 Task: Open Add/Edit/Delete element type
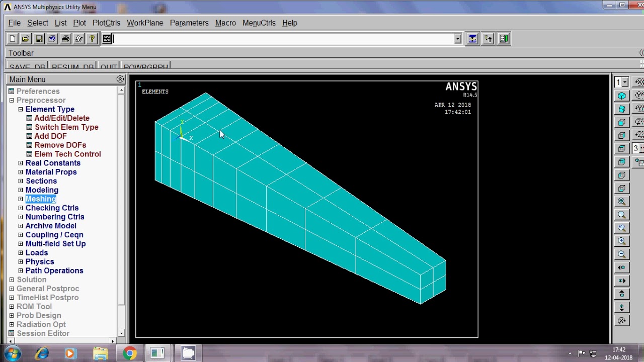coord(62,118)
